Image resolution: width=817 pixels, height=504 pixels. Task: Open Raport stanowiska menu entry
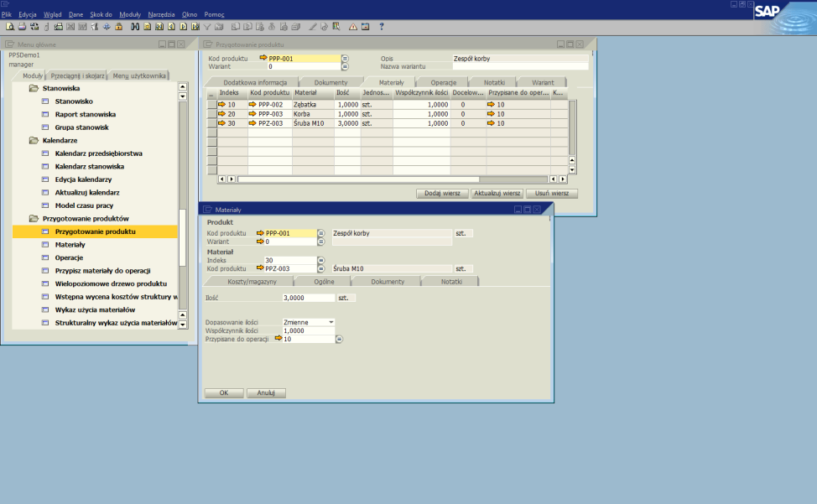tap(85, 115)
